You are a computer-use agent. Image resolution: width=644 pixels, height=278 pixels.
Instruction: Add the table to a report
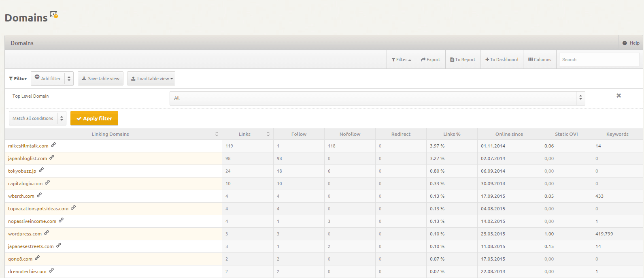tap(463, 60)
